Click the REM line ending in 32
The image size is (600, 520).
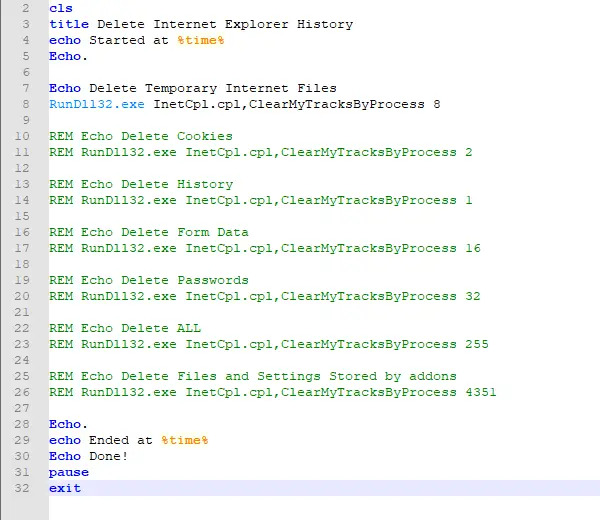pyautogui.click(x=265, y=296)
